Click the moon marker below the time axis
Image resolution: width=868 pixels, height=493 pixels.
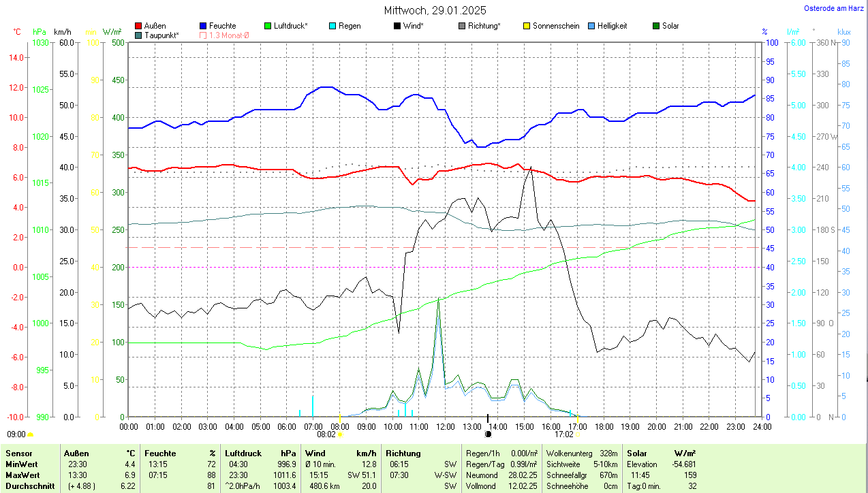tap(488, 434)
